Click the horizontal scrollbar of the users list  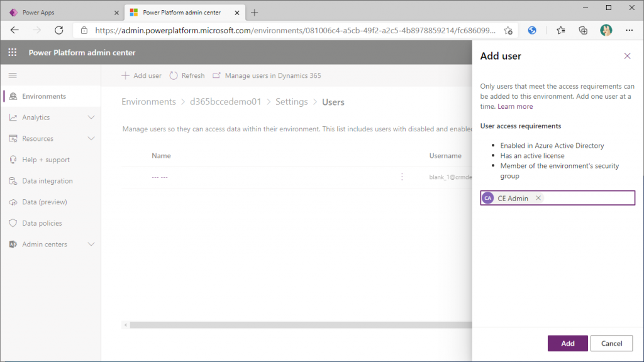click(x=301, y=325)
